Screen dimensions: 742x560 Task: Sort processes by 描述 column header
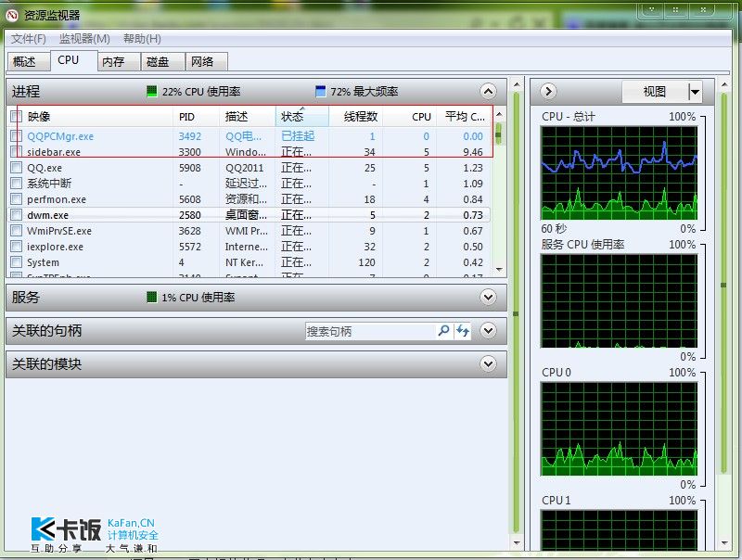[x=248, y=116]
